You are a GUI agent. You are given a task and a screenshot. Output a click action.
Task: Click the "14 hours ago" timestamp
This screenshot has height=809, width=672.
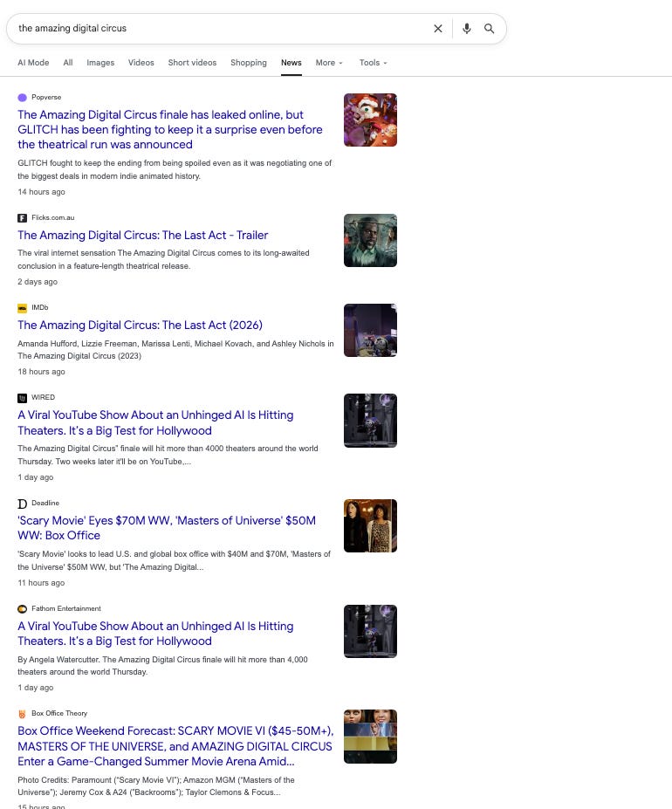click(41, 192)
